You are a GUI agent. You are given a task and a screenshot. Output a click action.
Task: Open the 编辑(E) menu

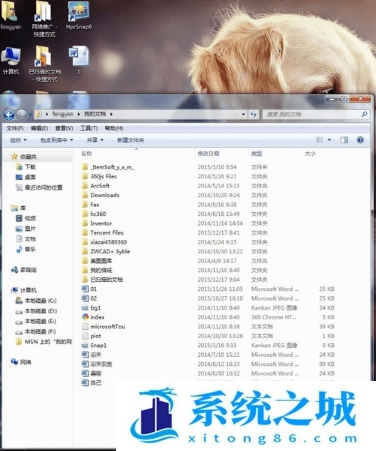point(39,128)
